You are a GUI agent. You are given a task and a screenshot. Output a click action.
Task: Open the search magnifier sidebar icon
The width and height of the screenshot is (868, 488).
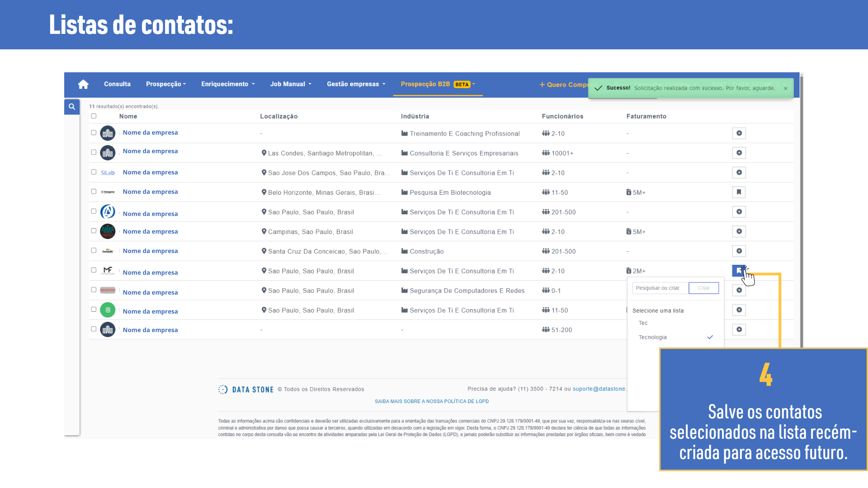[72, 107]
